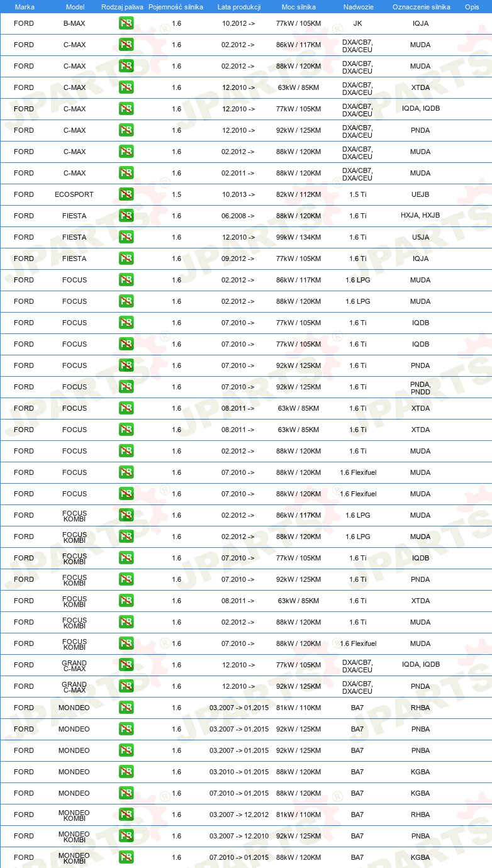The height and width of the screenshot is (868, 492).
Task: Click production range 03.2007 -> 12.2012
Action: (x=238, y=815)
